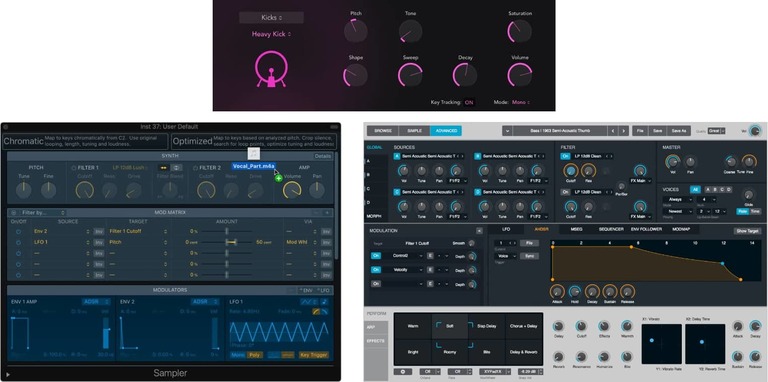This screenshot has height=382, width=768.
Task: Adjust the Volume knob in Drum Synth
Action: [x=520, y=75]
